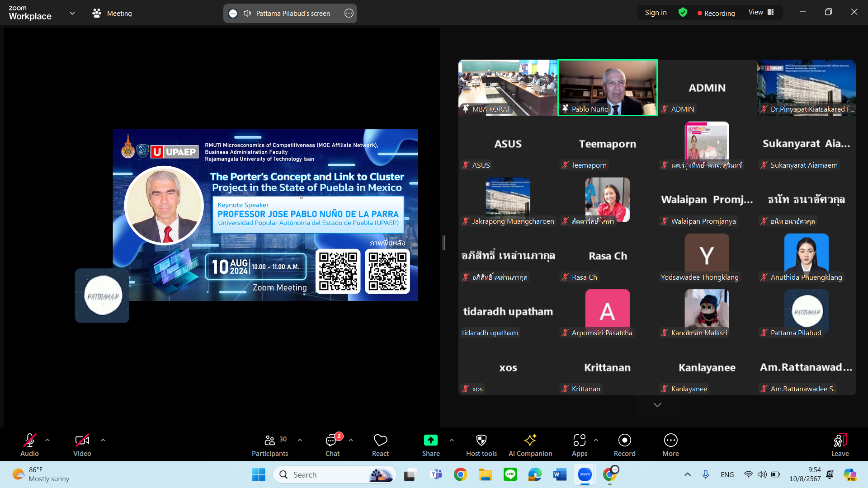Screen dimensions: 868x488
Task: Start camera with the Video button
Action: pos(82,445)
